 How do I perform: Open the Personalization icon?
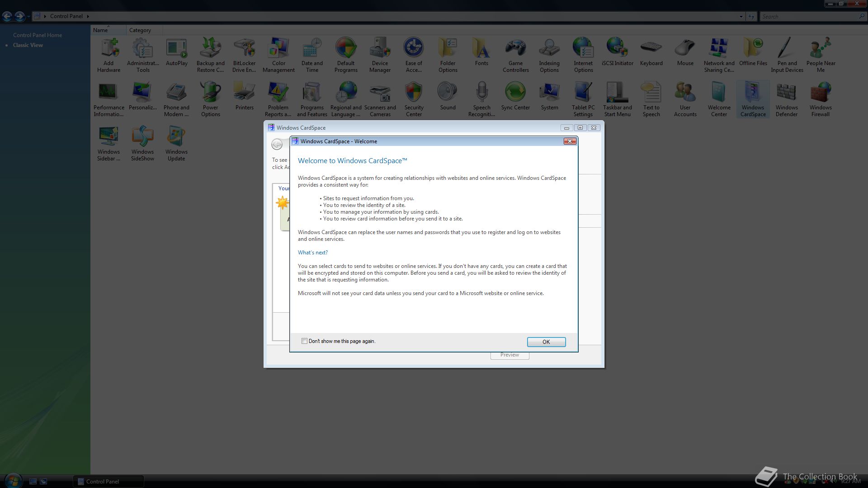[143, 96]
